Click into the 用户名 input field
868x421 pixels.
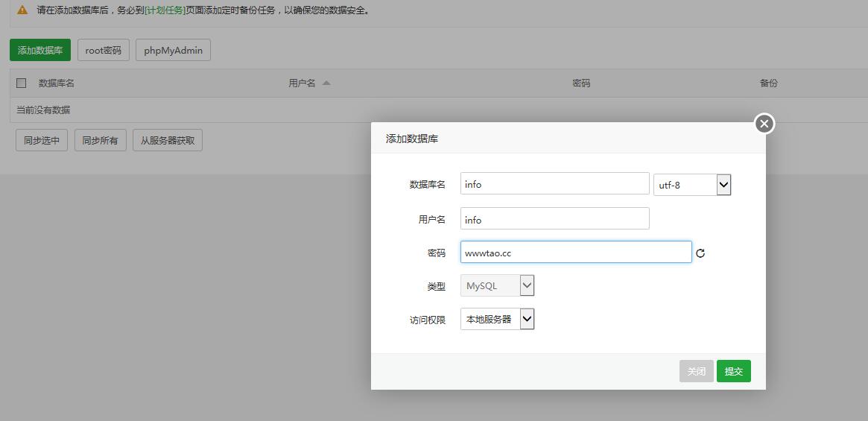pyautogui.click(x=554, y=219)
